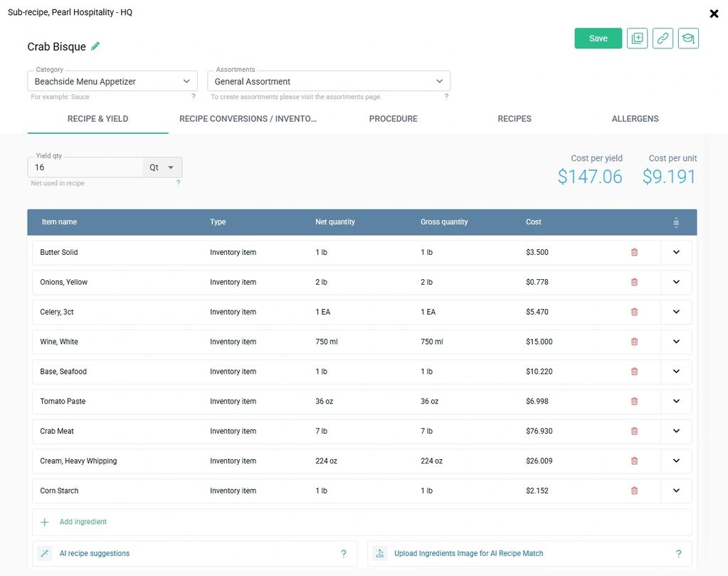Click the column sort icon in table header

point(675,223)
